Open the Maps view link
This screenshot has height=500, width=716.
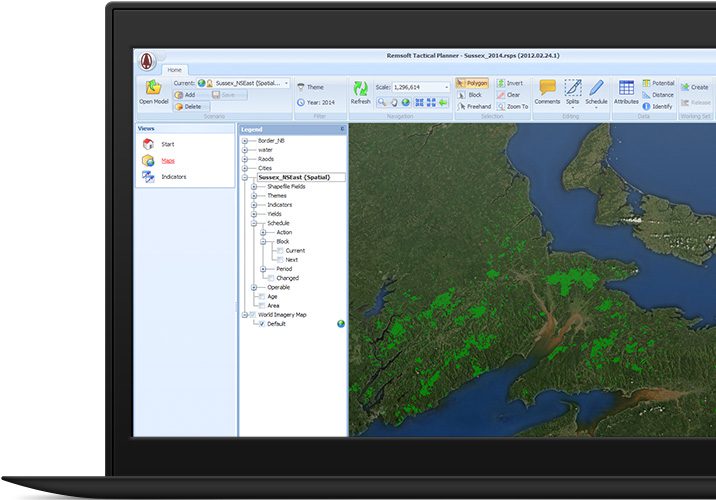click(x=167, y=160)
